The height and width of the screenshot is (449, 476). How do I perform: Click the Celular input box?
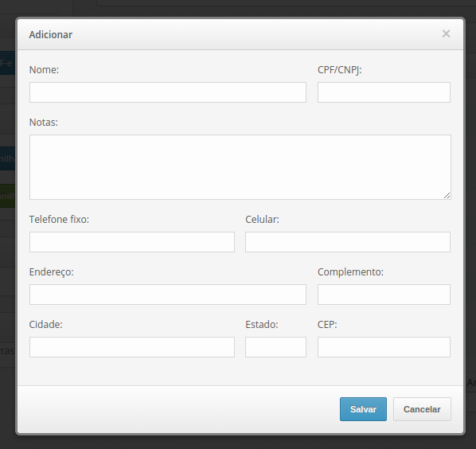click(348, 242)
